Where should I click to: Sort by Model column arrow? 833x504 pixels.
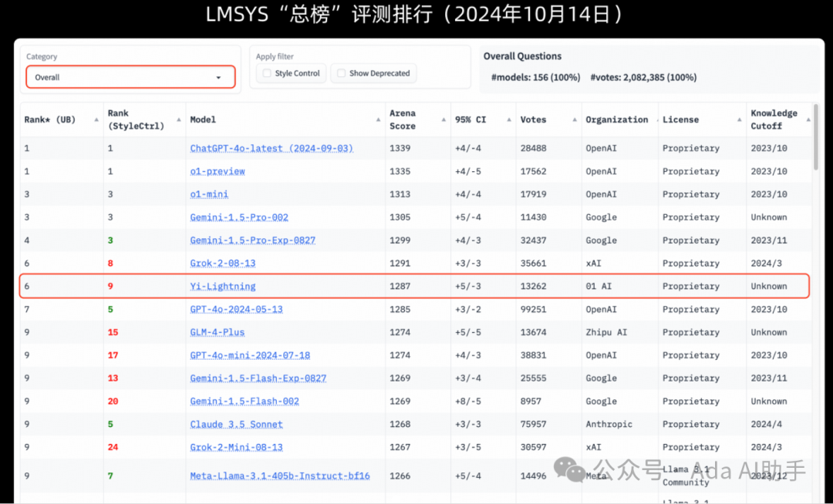[x=378, y=120]
